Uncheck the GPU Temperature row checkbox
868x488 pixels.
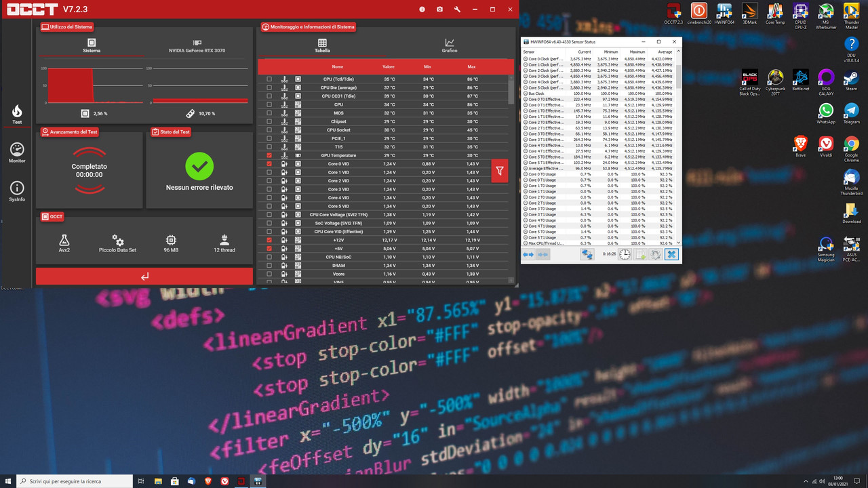pyautogui.click(x=269, y=155)
